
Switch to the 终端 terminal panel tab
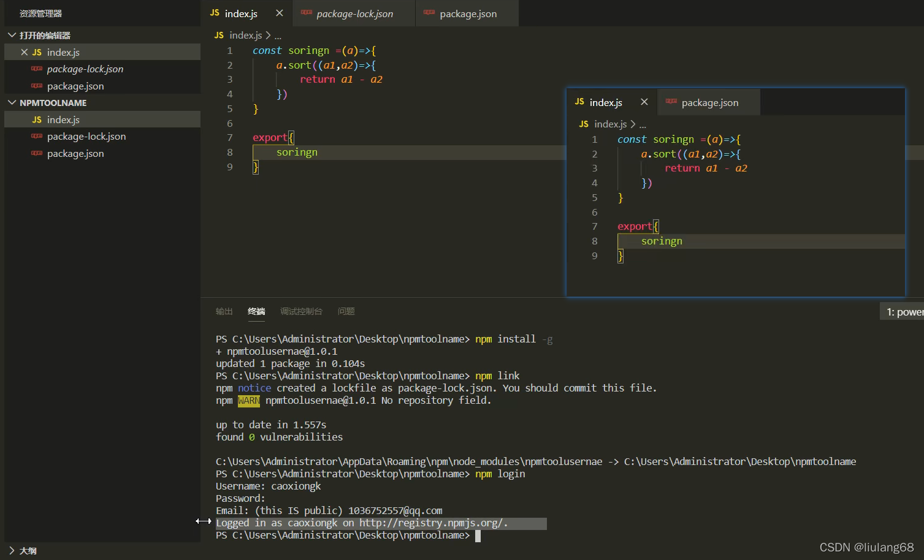(256, 311)
